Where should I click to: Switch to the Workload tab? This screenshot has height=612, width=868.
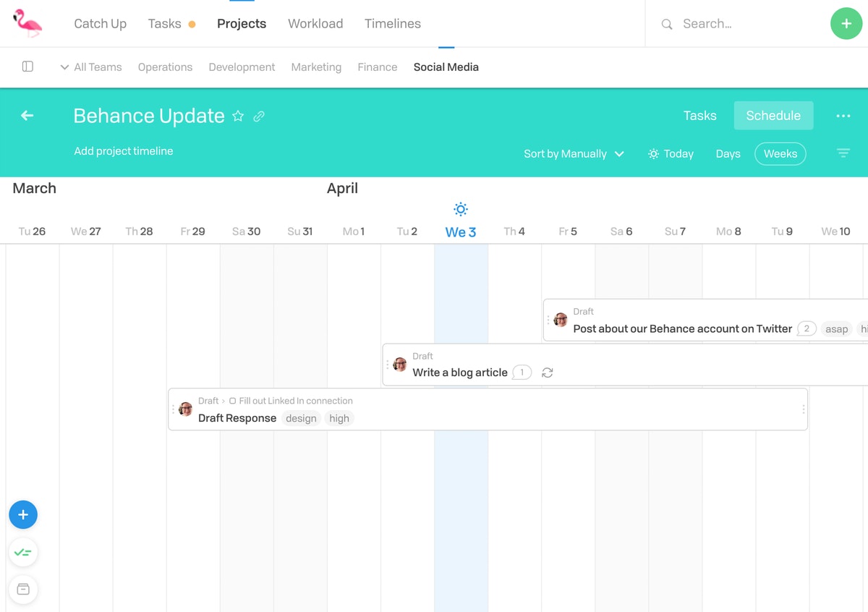pos(315,24)
